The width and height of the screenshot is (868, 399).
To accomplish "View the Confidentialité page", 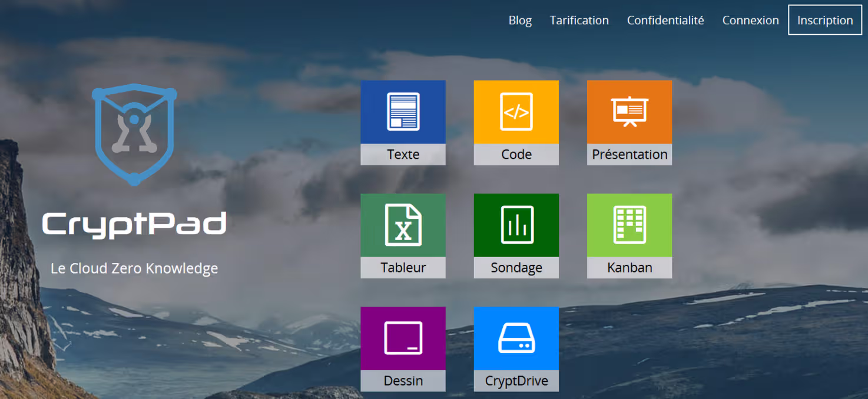I will point(665,20).
